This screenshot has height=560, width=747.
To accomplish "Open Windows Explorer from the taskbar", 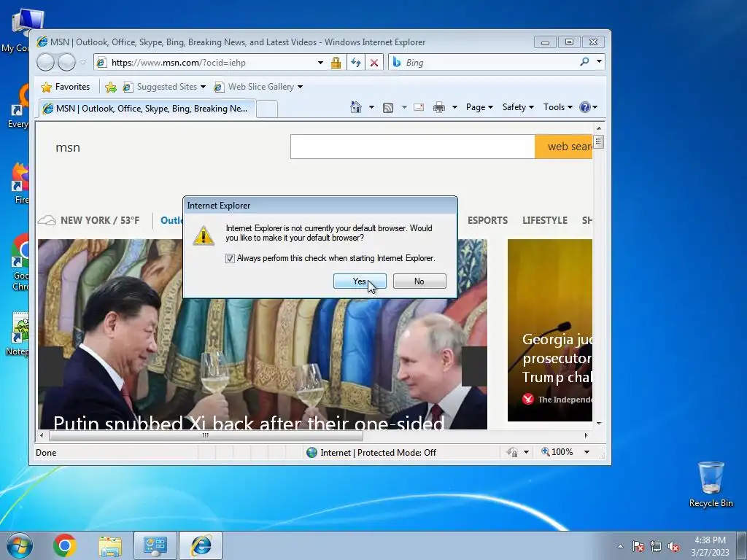I will point(110,546).
